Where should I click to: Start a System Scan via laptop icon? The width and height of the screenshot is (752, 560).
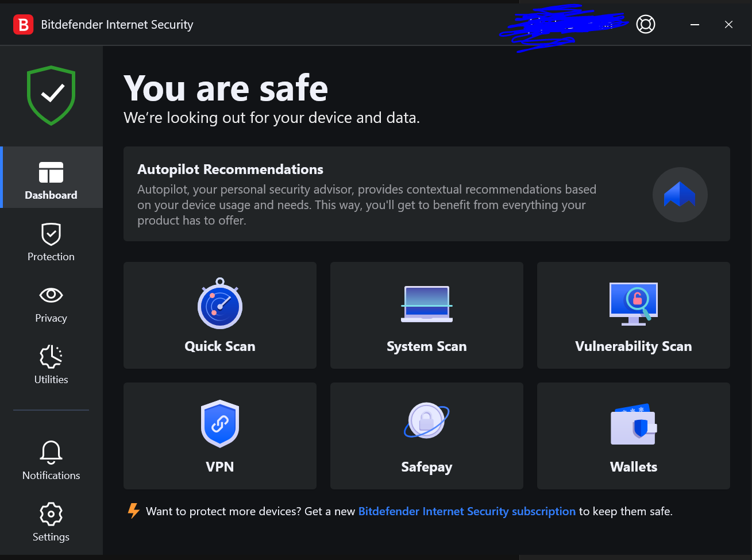(427, 304)
